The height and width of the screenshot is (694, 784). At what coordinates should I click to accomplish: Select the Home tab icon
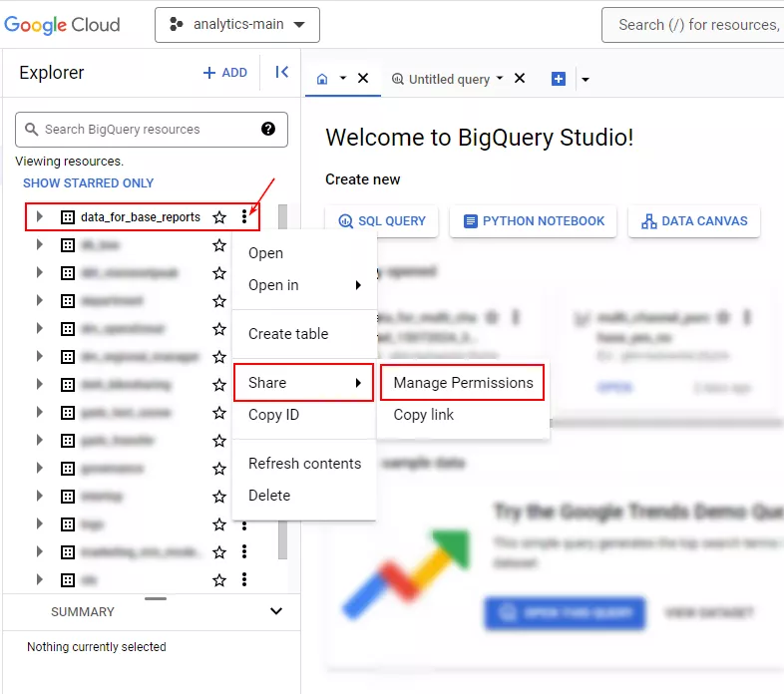coord(322,79)
